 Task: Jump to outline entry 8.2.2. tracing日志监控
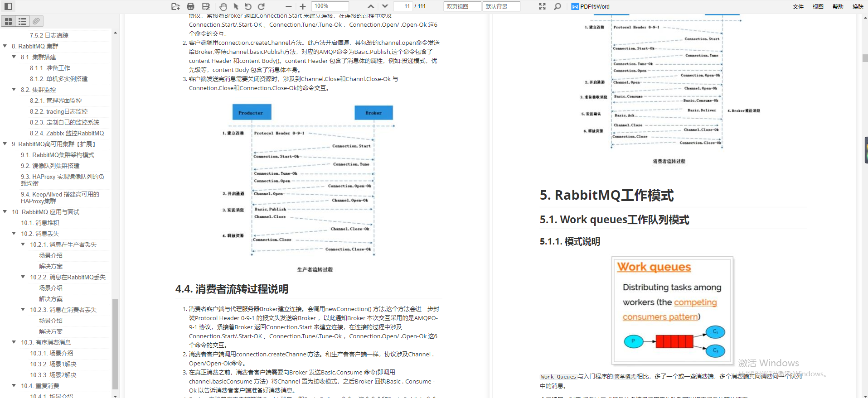click(59, 111)
